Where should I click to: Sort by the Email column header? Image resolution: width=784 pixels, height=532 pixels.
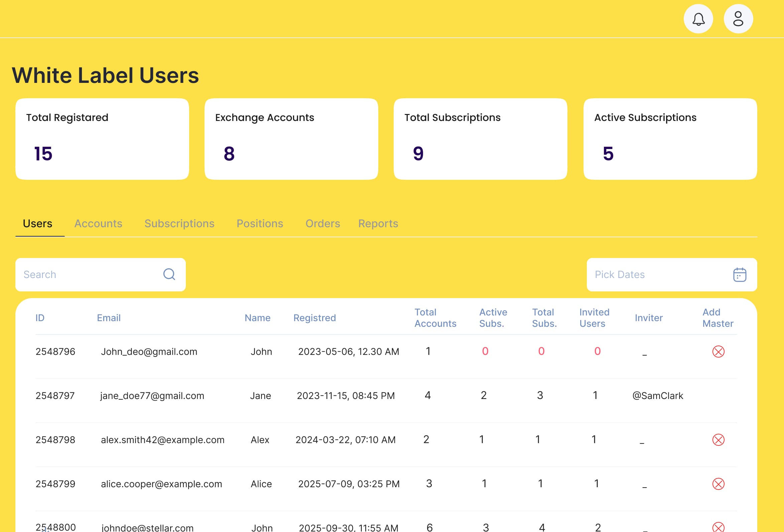point(109,318)
